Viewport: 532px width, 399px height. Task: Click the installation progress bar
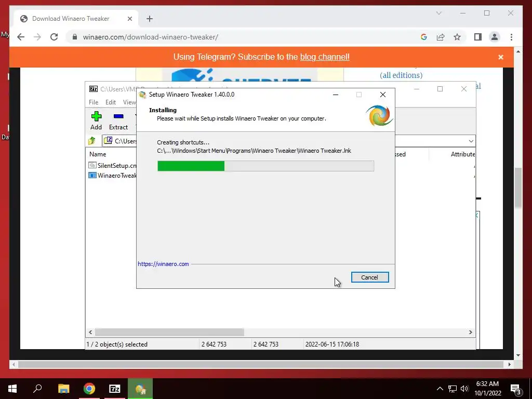[x=265, y=166]
